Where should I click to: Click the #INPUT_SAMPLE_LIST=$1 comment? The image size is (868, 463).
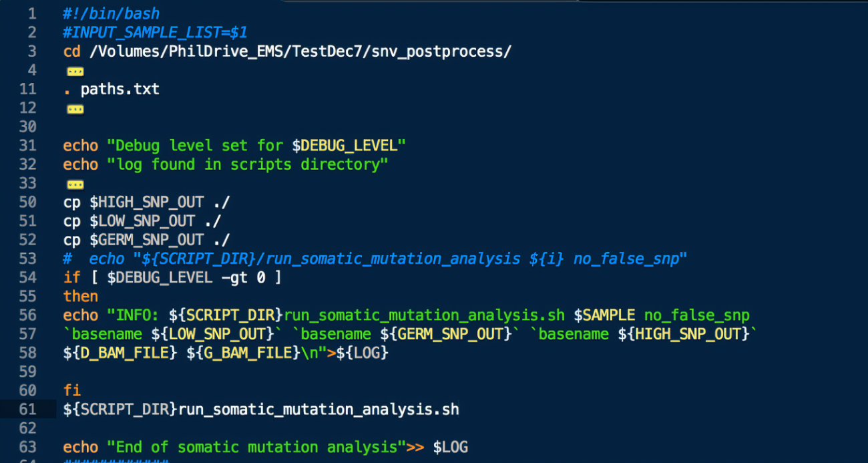click(155, 32)
